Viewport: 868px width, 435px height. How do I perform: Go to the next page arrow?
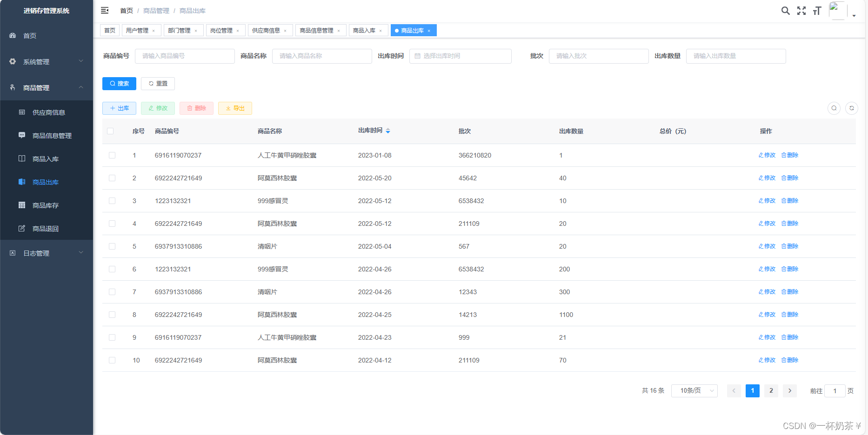pyautogui.click(x=790, y=391)
